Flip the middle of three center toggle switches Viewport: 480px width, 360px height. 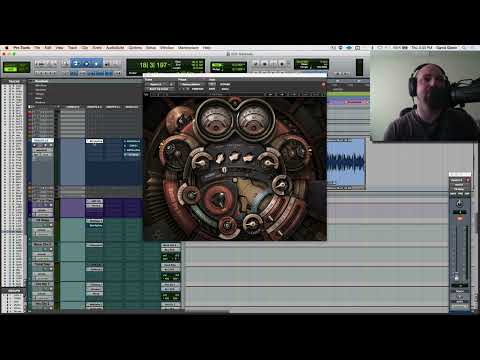click(234, 157)
